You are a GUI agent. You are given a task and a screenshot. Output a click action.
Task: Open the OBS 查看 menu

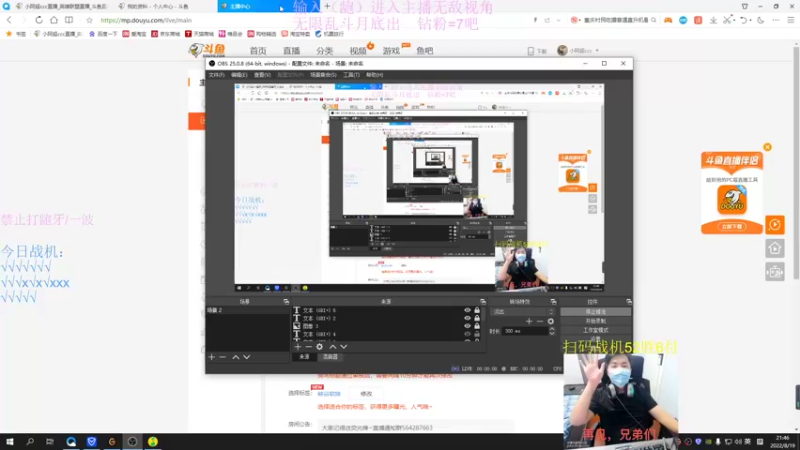click(262, 75)
